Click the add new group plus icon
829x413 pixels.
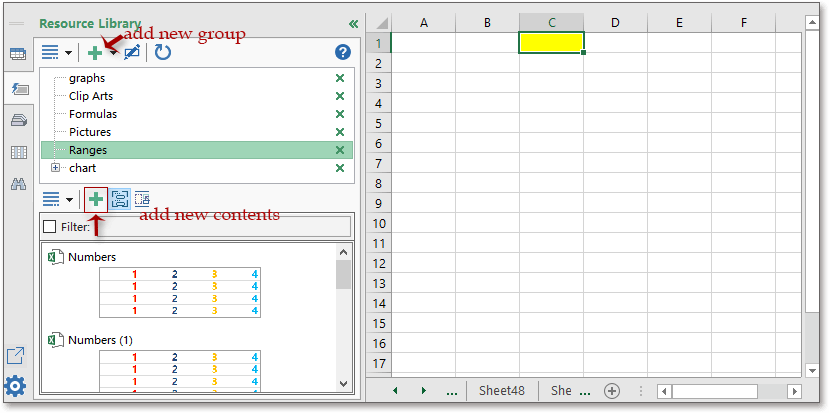[95, 52]
